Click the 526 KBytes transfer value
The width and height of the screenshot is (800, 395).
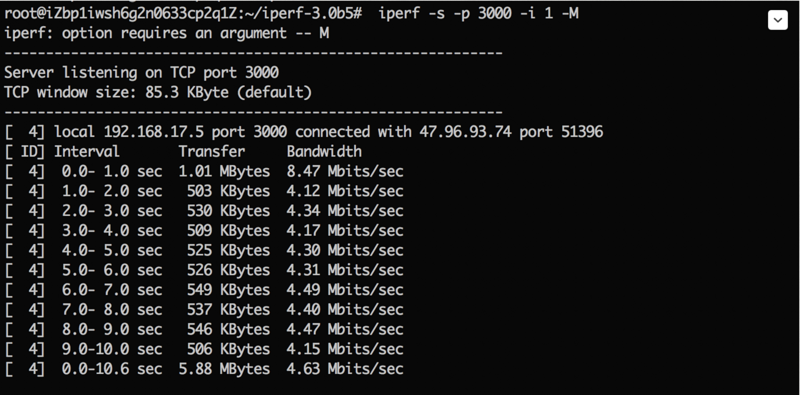coord(228,270)
